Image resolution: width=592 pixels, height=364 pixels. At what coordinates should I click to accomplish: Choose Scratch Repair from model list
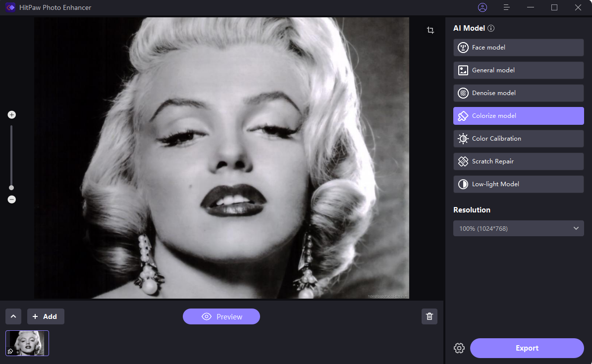click(518, 161)
